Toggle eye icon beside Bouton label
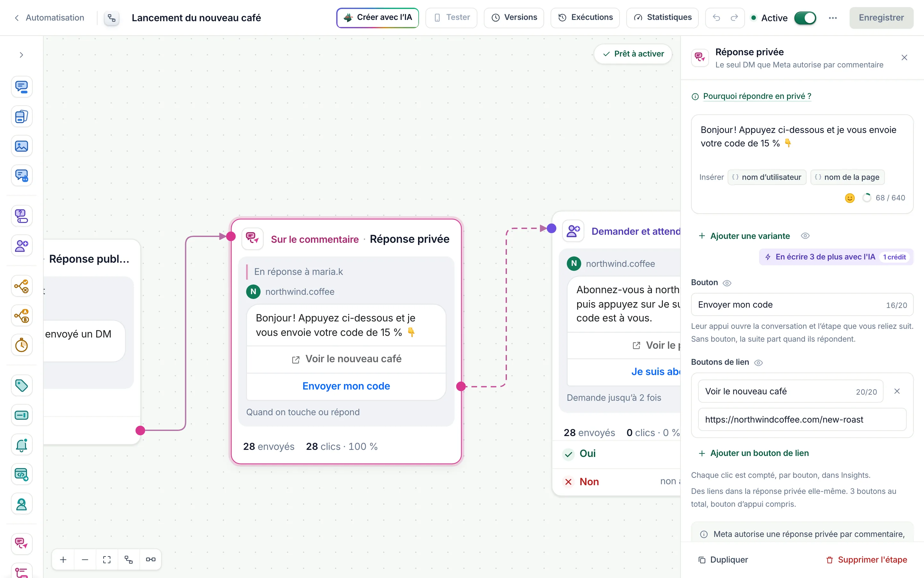 (727, 283)
